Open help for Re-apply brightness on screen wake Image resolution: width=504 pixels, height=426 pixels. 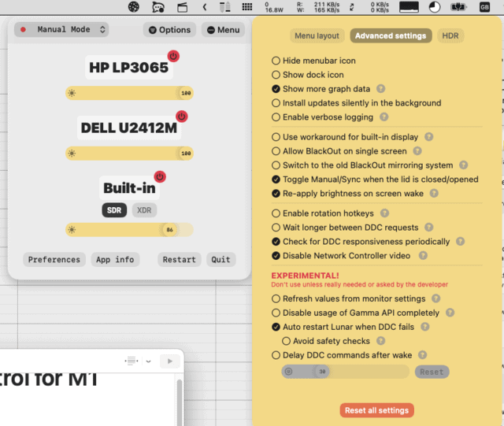[434, 194]
